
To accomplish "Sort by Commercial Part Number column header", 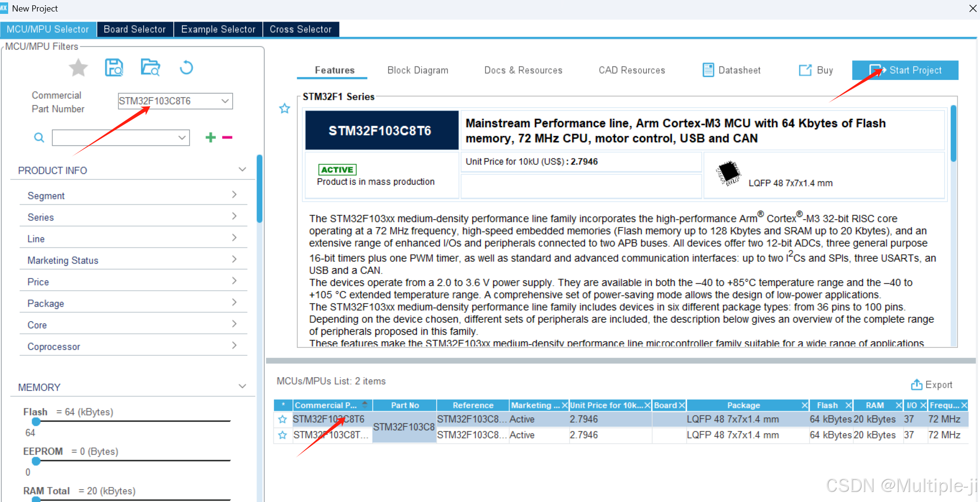I will (x=332, y=405).
